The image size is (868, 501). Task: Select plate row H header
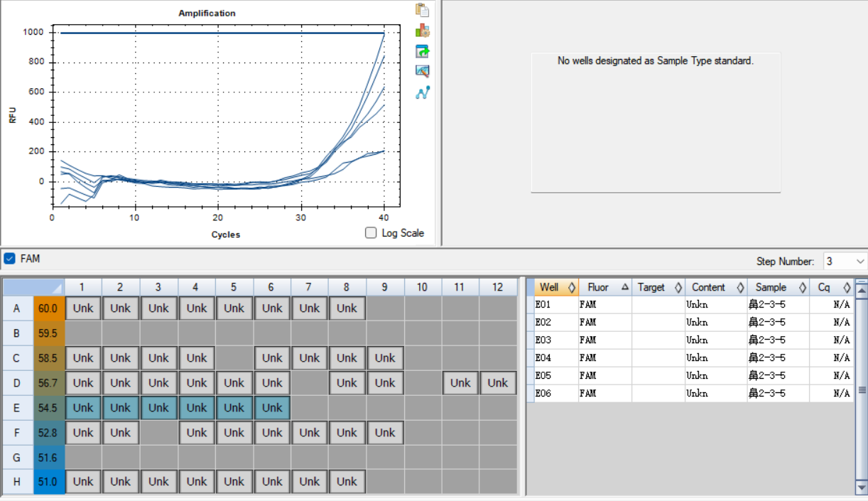(18, 482)
